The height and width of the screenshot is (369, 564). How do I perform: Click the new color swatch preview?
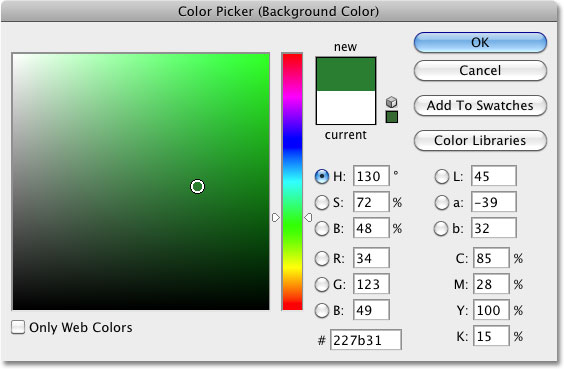(x=346, y=74)
